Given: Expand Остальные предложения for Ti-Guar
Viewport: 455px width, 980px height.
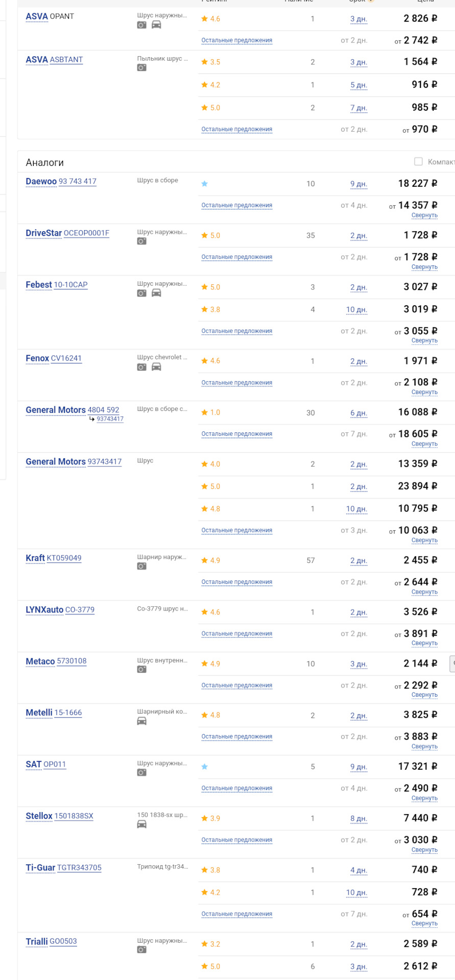Looking at the screenshot, I should [236, 914].
